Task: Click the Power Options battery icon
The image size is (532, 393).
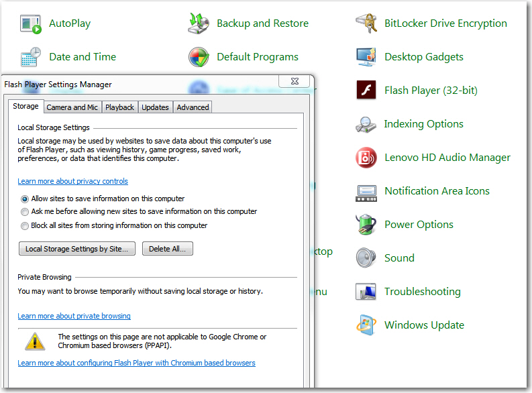Action: point(366,225)
